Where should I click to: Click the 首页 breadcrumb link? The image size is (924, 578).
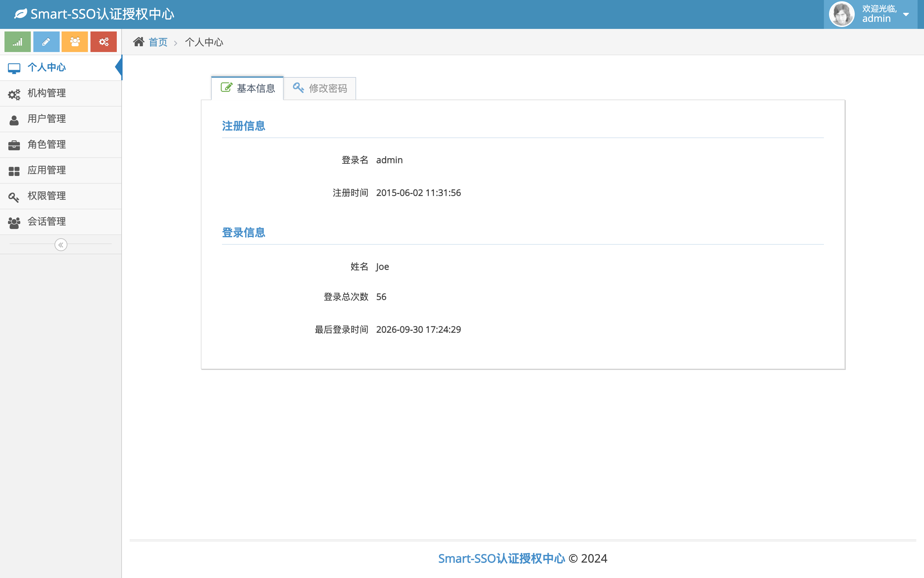click(x=158, y=42)
